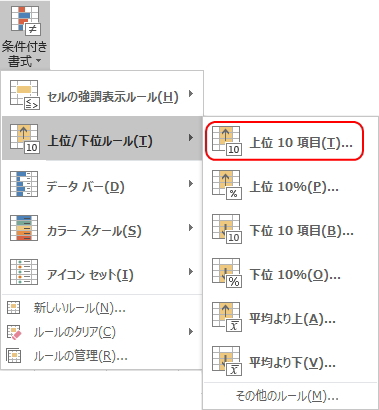This screenshot has height=410, width=379.
Task: Click the 条件付き書式 ribbon icon
Action: tap(25, 21)
